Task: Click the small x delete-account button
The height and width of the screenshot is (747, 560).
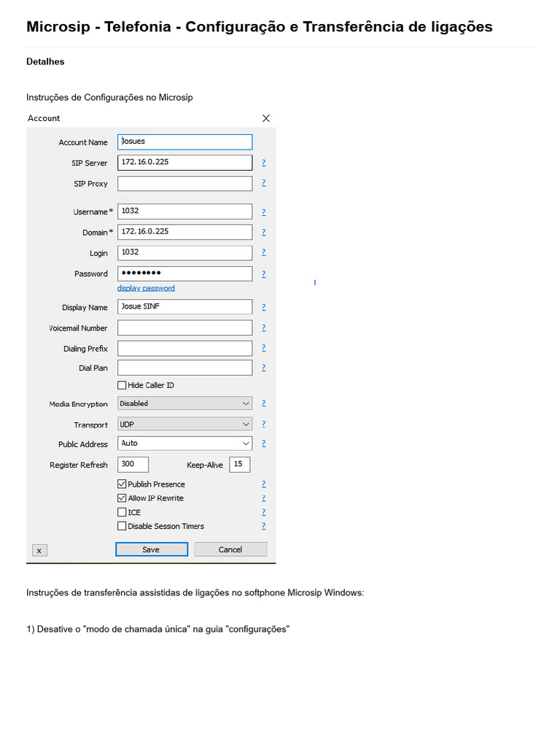Action: click(x=39, y=550)
